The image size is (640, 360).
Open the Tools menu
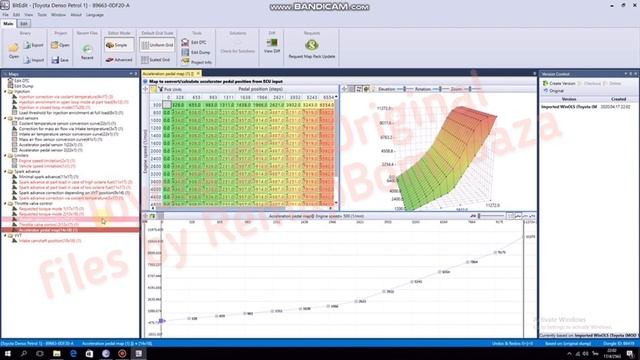[x=42, y=15]
